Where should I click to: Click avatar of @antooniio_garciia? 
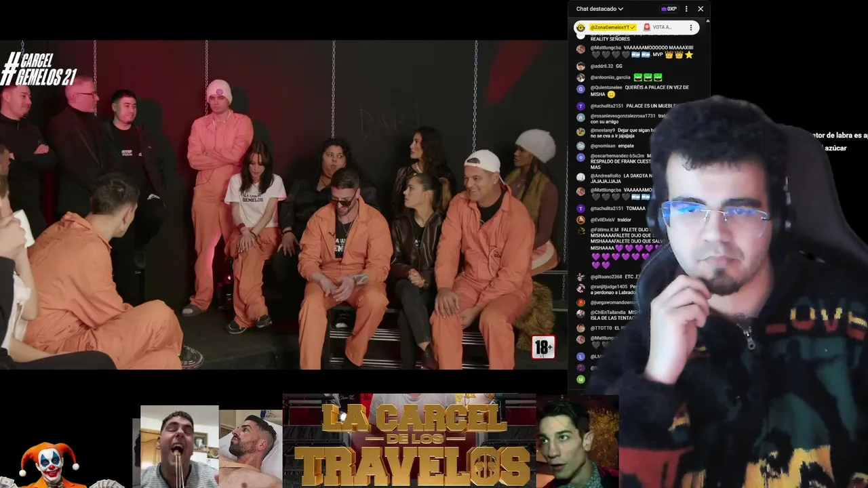point(580,78)
